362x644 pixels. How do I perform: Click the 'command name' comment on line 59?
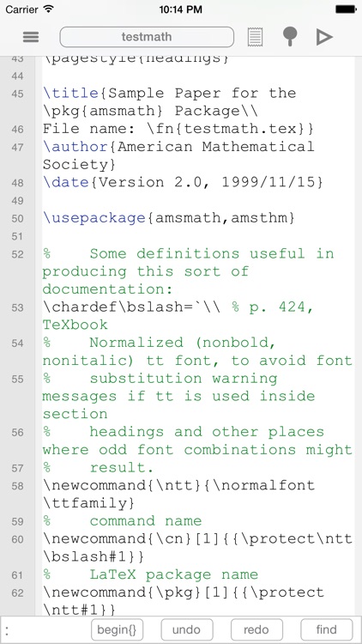click(146, 521)
